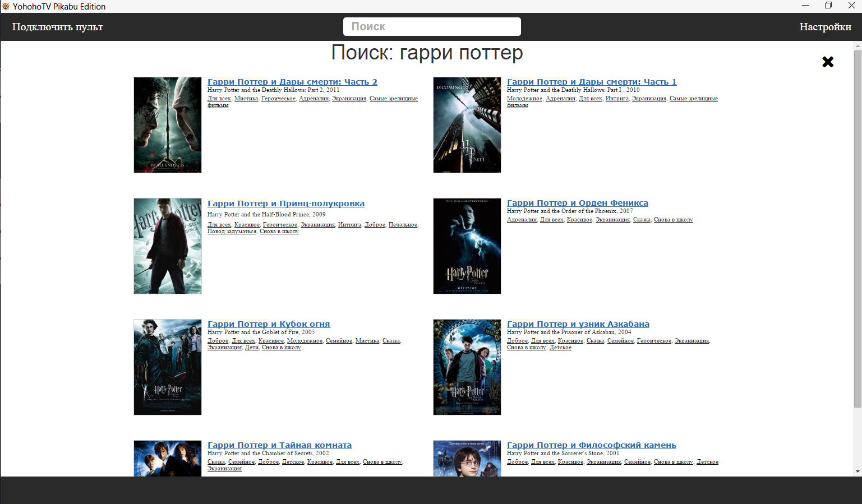Screen dimensions: 862x504
Task: Open Гарри Поттер и Дары смерти: Часть 1
Action: tap(592, 82)
